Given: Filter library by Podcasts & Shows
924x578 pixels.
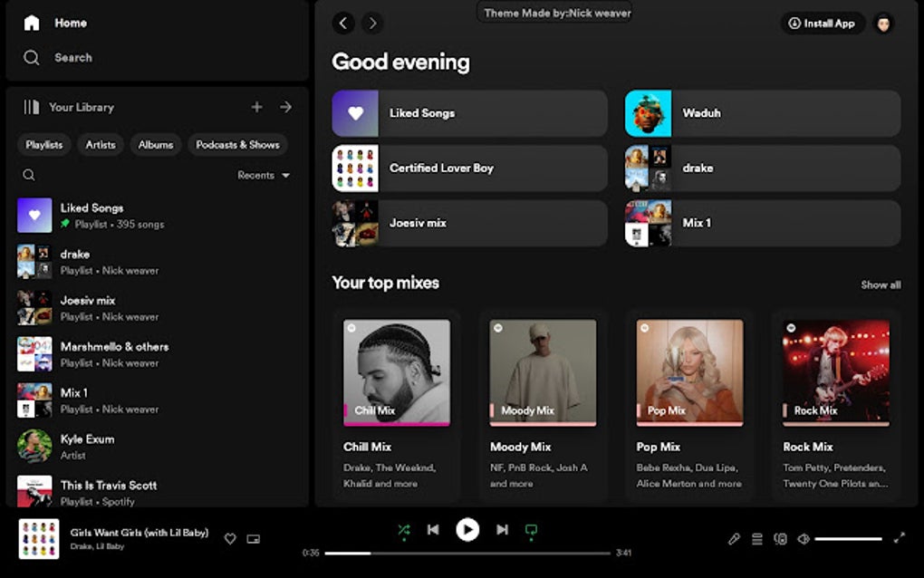Looking at the screenshot, I should [237, 144].
